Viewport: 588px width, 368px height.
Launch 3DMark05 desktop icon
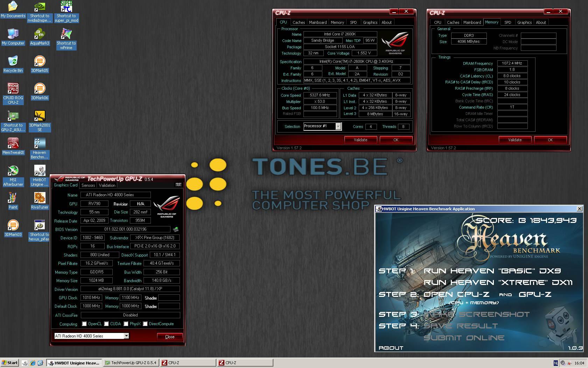click(40, 64)
